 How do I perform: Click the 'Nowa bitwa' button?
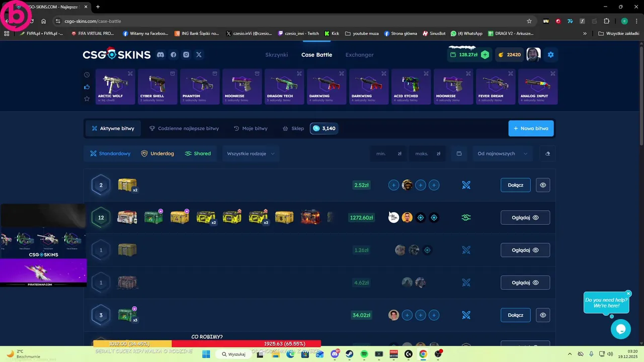tap(531, 128)
